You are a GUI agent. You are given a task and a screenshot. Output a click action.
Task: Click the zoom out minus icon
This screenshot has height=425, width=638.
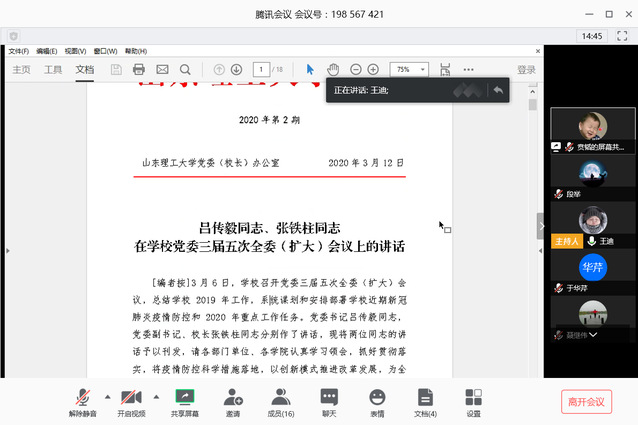click(354, 69)
